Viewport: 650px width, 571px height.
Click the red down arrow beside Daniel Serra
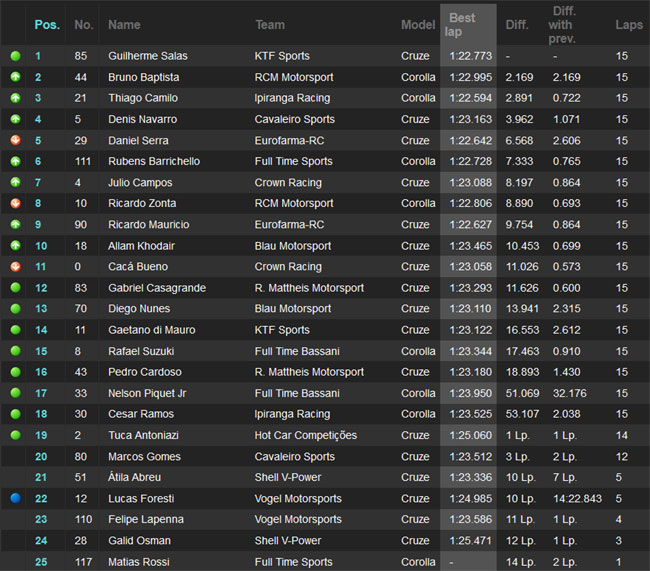(x=15, y=140)
